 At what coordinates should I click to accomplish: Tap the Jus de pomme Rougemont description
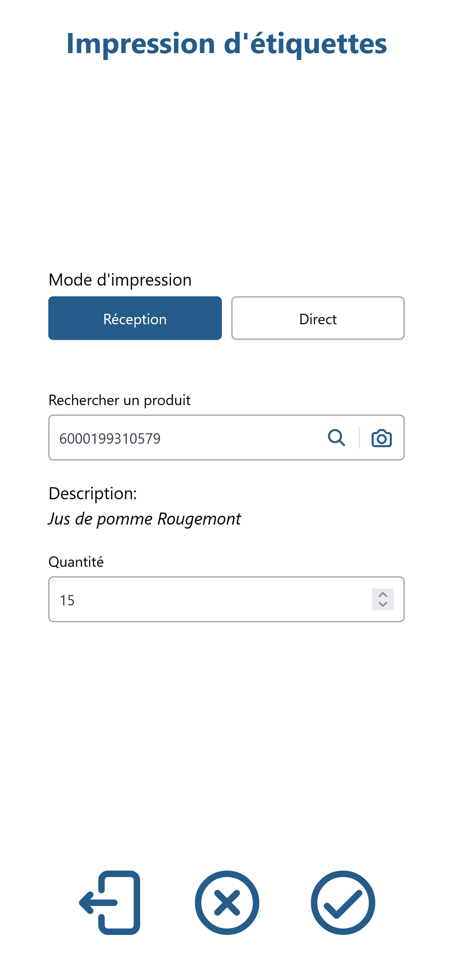pyautogui.click(x=145, y=519)
